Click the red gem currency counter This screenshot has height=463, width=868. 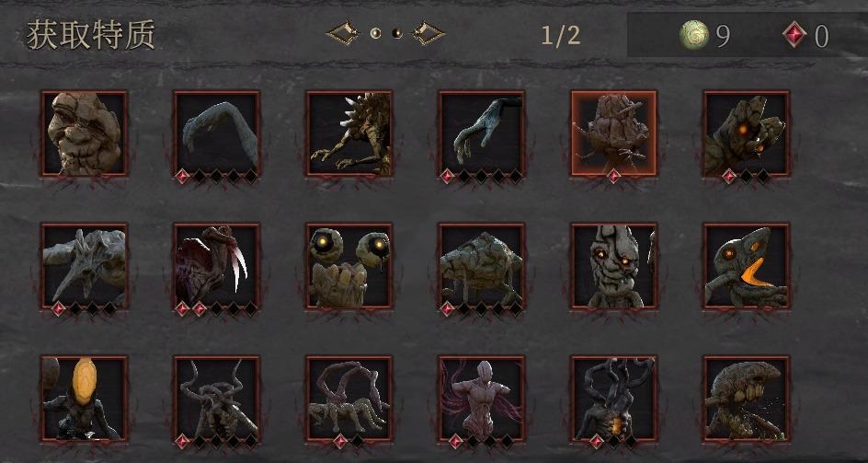point(805,36)
